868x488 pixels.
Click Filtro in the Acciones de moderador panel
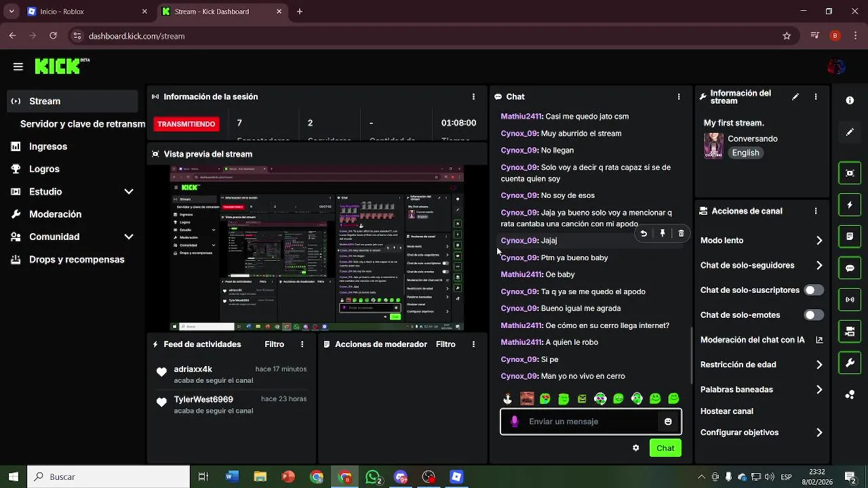point(446,344)
